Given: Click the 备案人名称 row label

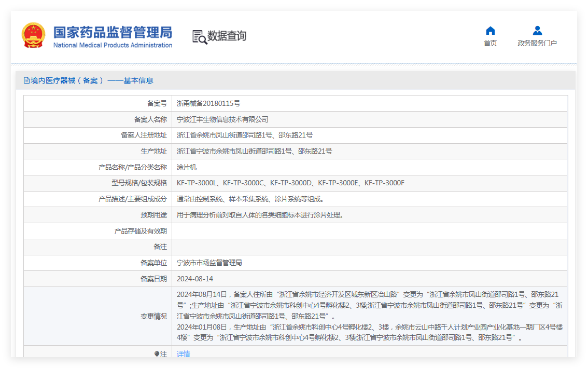Looking at the screenshot, I should 150,119.
